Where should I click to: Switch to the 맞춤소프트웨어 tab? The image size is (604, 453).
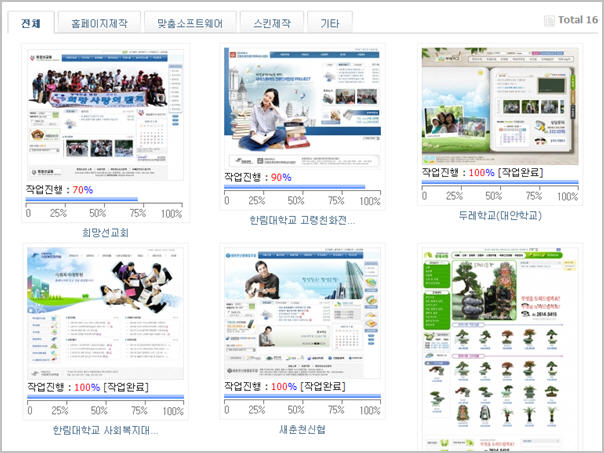point(190,23)
